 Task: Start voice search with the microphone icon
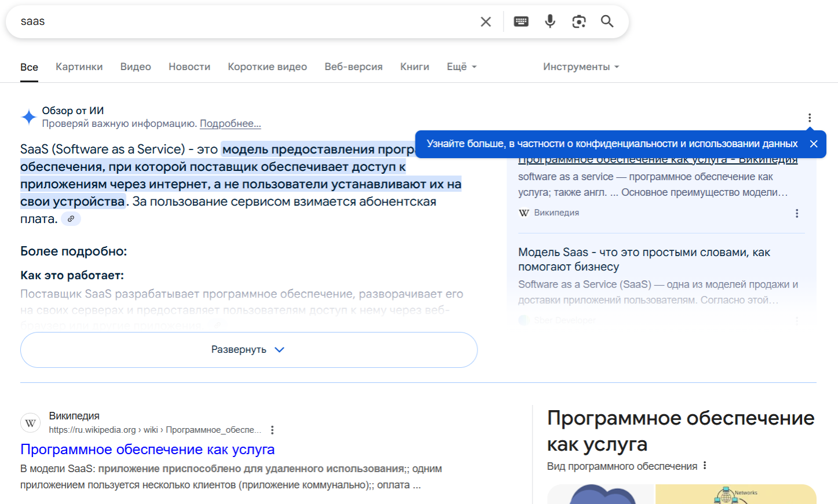(550, 21)
